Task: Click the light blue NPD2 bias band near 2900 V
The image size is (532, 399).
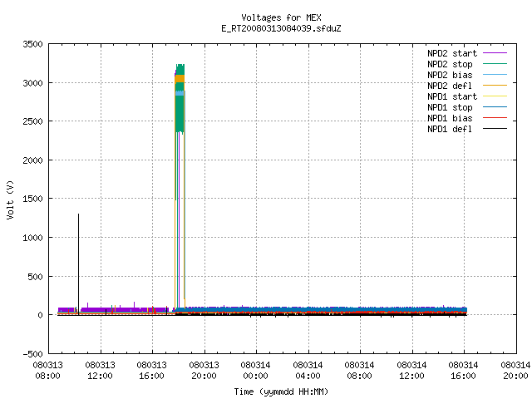Action: tap(180, 93)
